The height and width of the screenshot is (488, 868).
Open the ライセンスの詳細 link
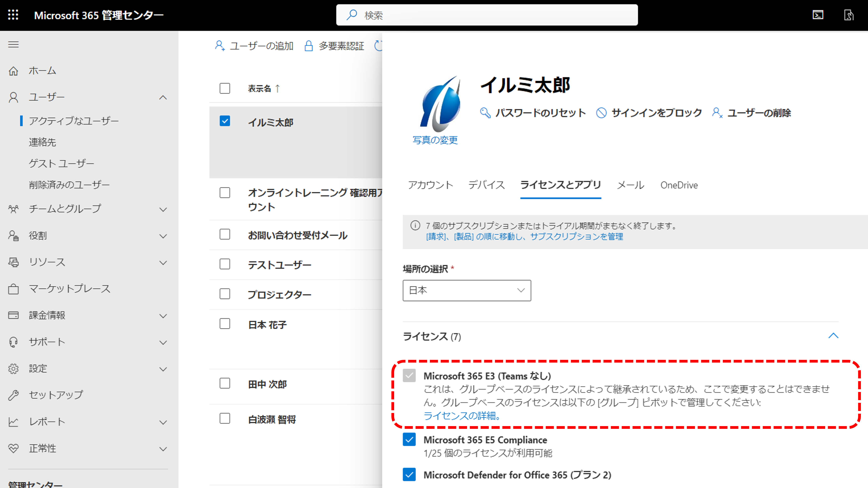(x=462, y=416)
